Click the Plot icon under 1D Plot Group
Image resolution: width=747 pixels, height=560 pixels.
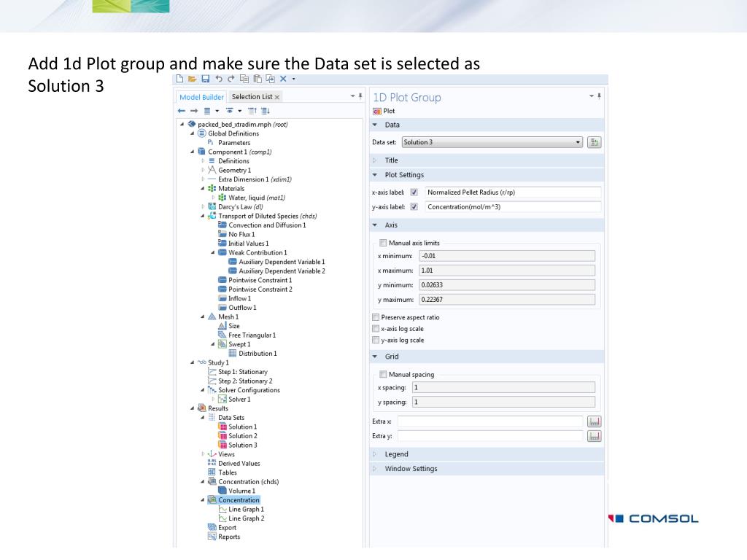tap(384, 112)
